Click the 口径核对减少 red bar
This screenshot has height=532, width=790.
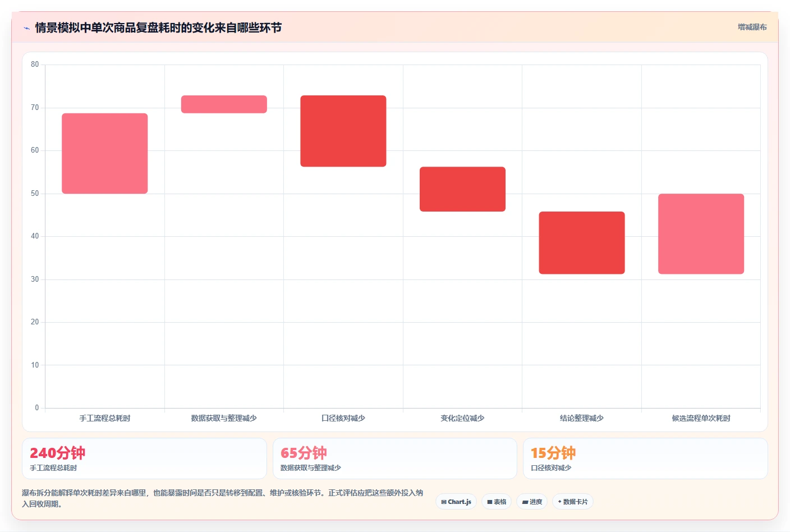[343, 131]
